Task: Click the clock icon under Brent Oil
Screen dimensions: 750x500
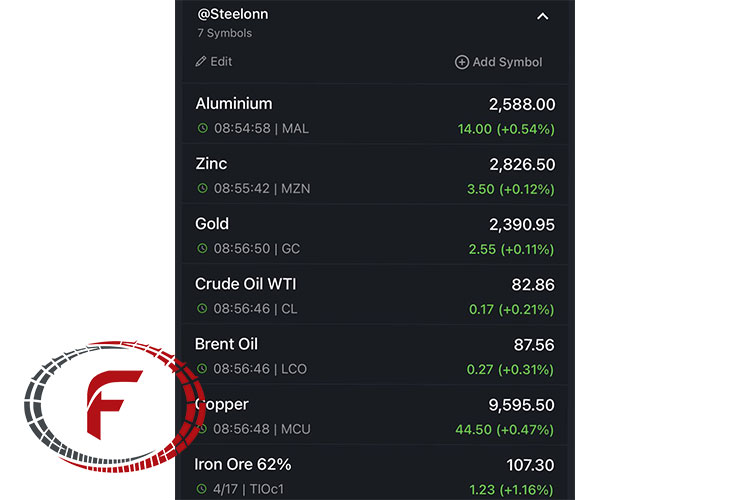Action: pos(202,368)
